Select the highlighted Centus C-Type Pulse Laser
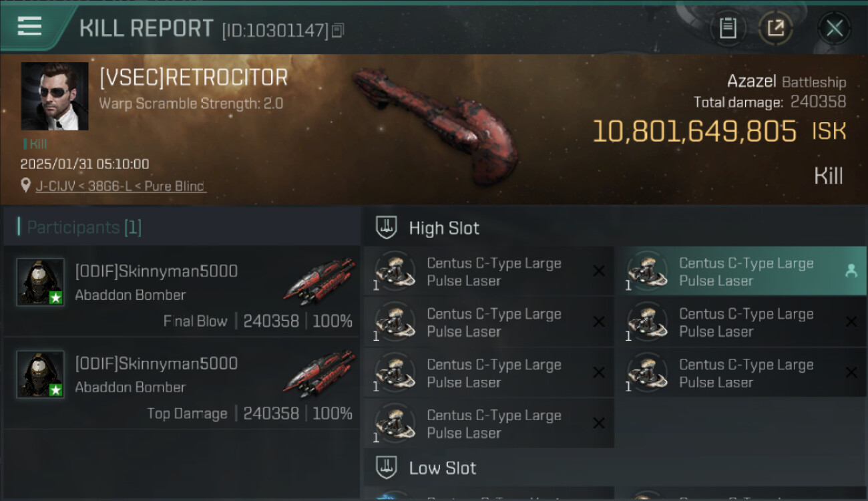 coord(745,271)
